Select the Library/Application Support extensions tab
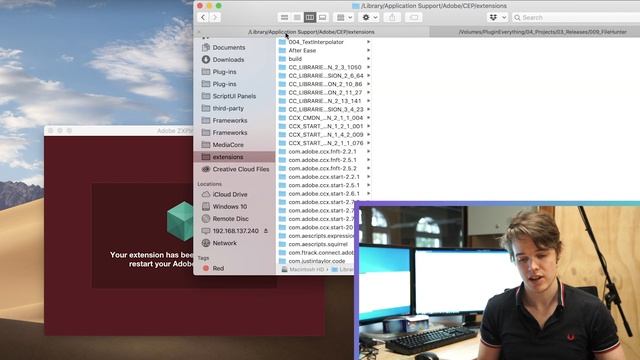The image size is (640, 360). tap(311, 32)
